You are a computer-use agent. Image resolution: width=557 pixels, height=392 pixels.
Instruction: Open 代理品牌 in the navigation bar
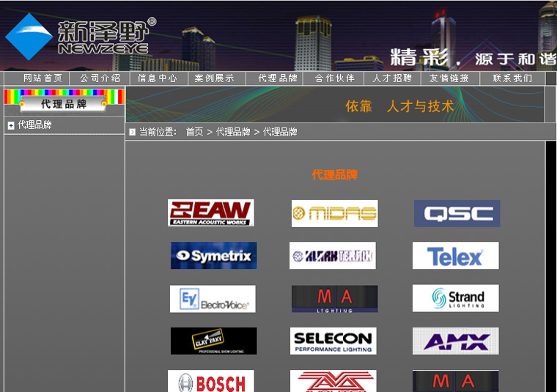pyautogui.click(x=278, y=78)
